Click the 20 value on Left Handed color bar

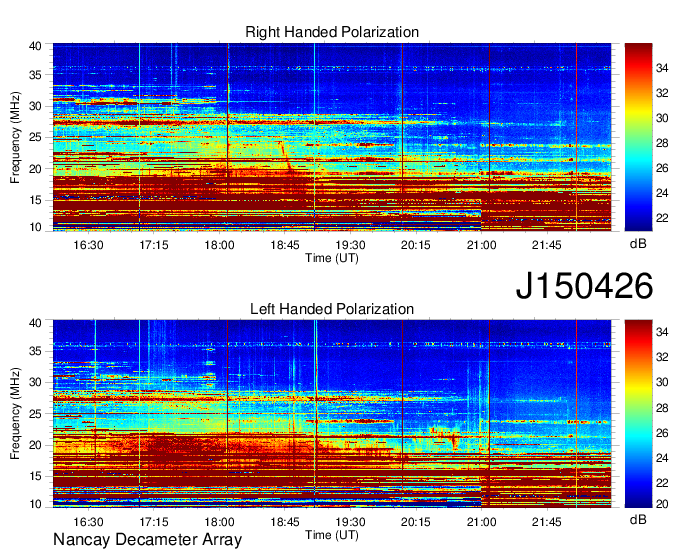point(662,504)
